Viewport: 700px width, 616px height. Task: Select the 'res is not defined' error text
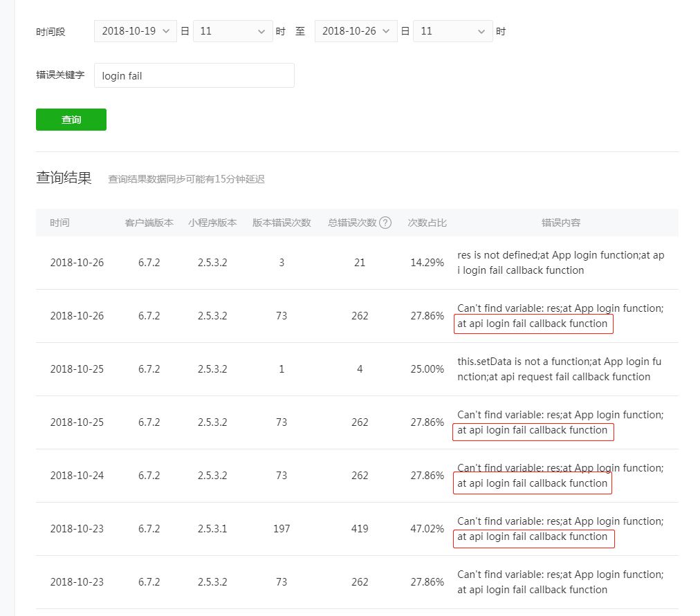pos(561,263)
